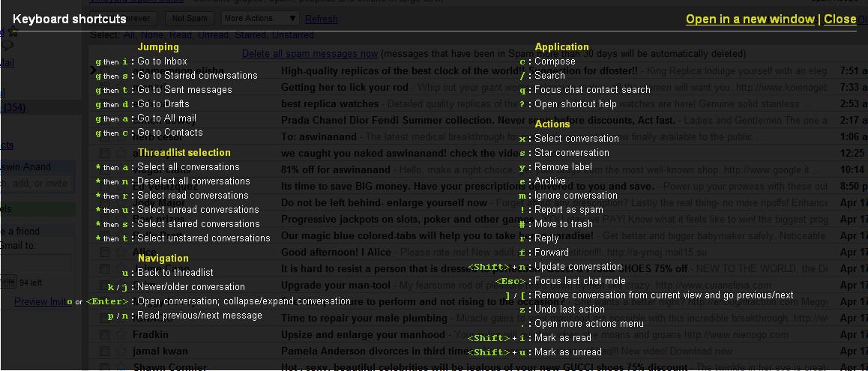Click sender name jamal kwan
Screen dimensions: 868x371
coord(160,352)
